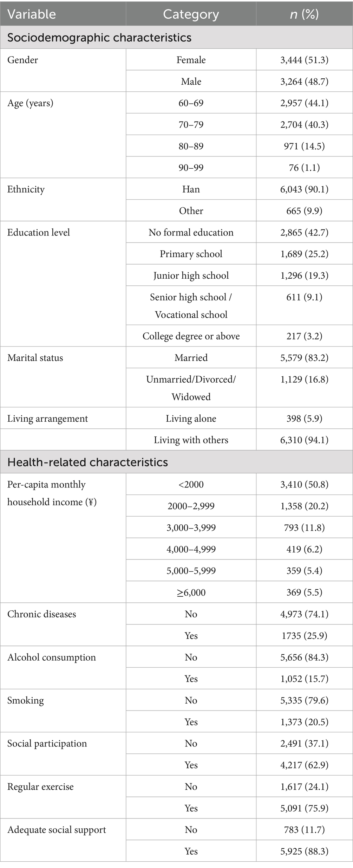
Task: Select the No formal education cell
Action: 191,233
